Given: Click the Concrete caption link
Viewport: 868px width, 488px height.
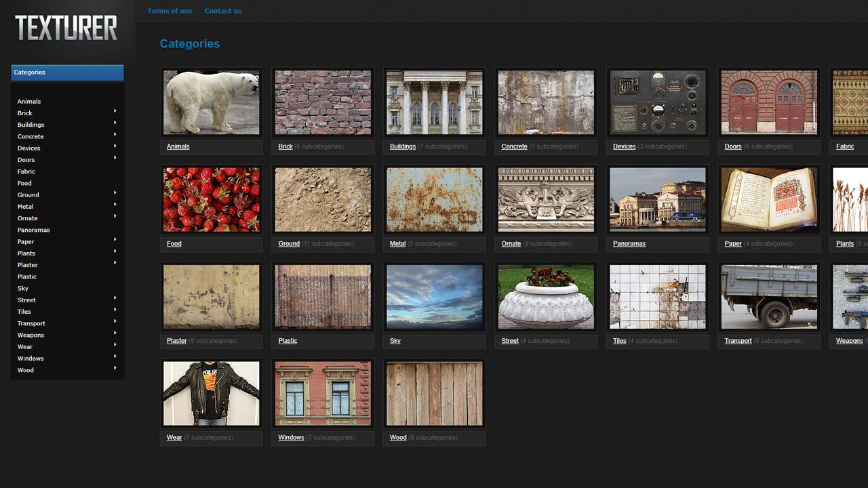Looking at the screenshot, I should click(514, 146).
